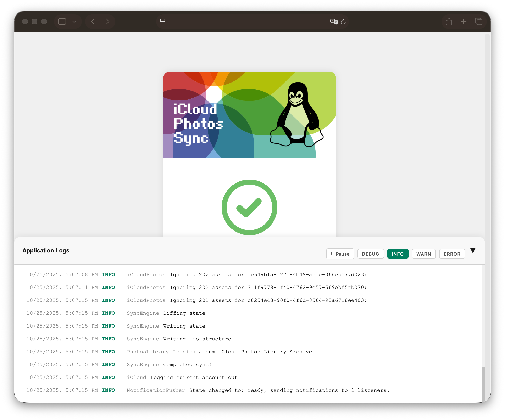The width and height of the screenshot is (505, 420).
Task: Click the translate page icon
Action: (334, 22)
